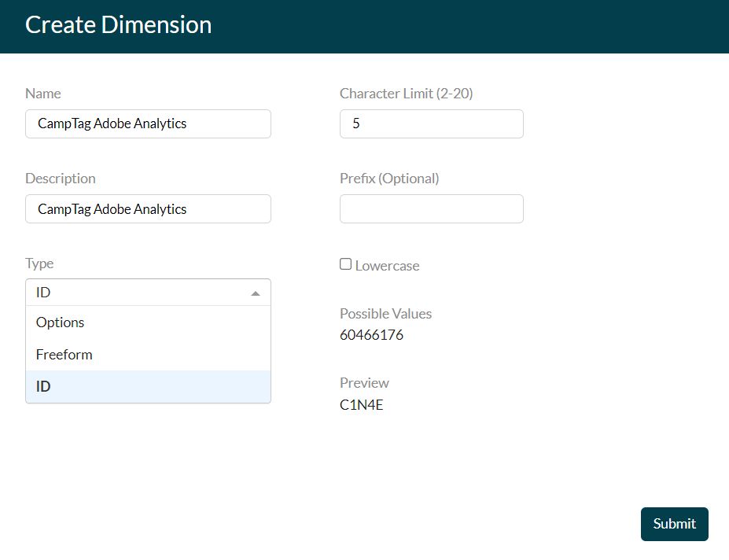Click the Possible Values number 60466176
729x560 pixels.
[x=370, y=334]
